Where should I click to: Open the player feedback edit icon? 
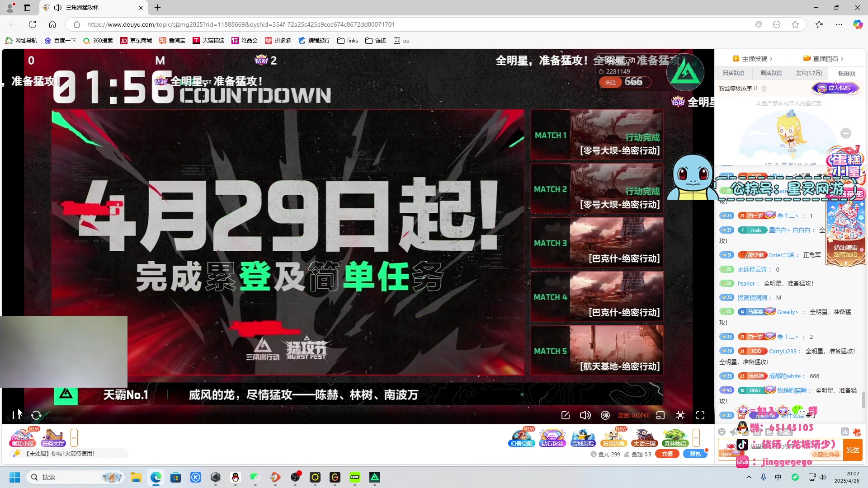pos(565,415)
